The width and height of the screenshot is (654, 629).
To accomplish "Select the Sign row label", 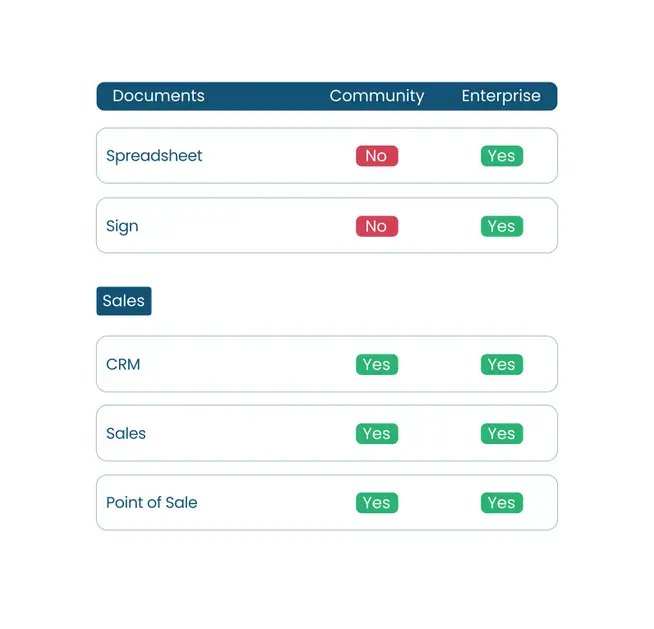I will point(122,226).
